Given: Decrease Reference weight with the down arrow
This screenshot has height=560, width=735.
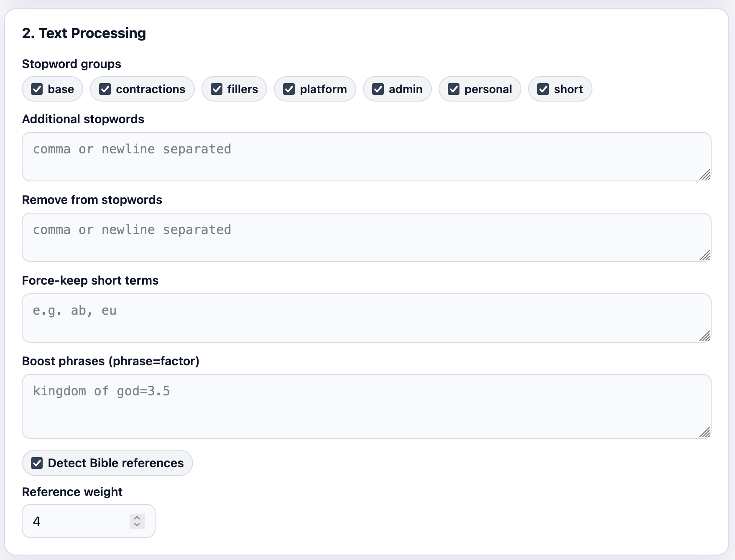Looking at the screenshot, I should click(x=137, y=524).
